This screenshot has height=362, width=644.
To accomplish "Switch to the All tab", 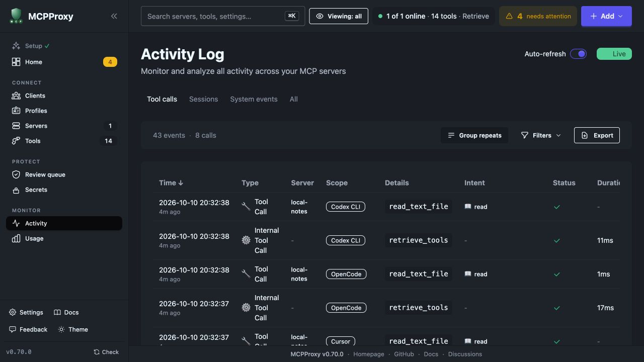I will pyautogui.click(x=294, y=99).
